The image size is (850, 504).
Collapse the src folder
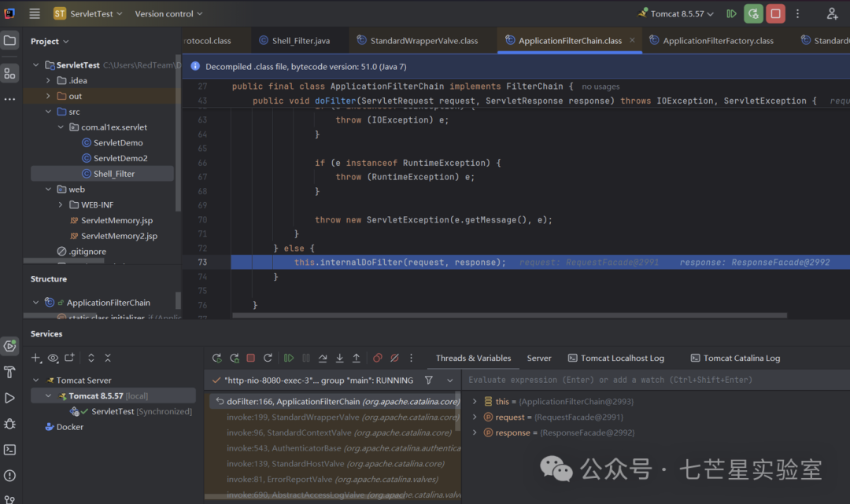click(48, 112)
